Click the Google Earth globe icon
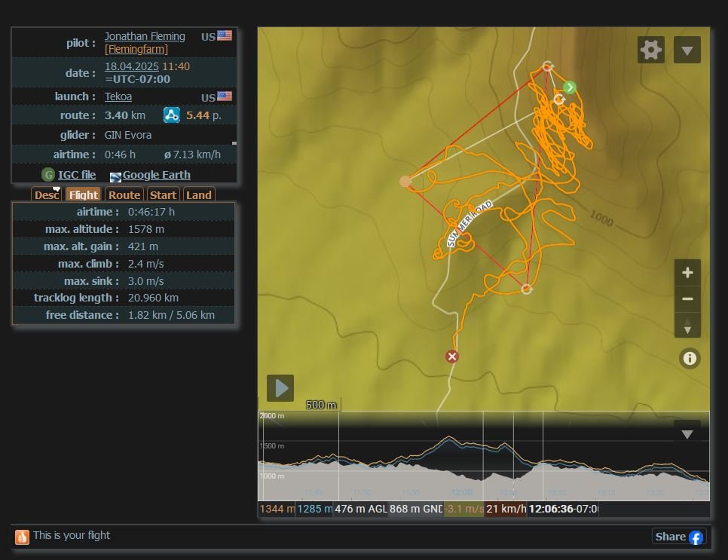This screenshot has height=560, width=728. click(x=115, y=176)
